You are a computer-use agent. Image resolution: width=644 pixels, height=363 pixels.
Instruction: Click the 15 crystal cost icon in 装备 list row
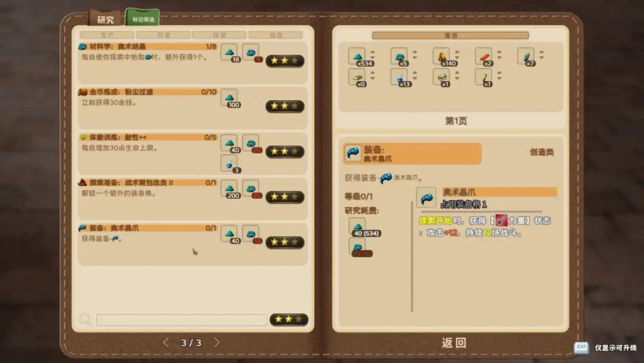click(x=251, y=234)
